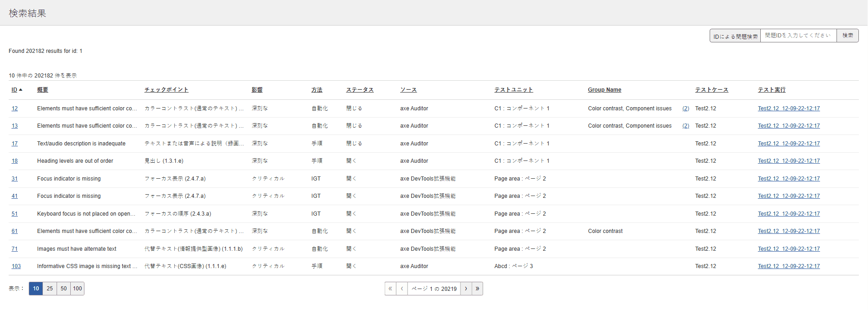
Task: Show 50 results per page
Action: coord(63,289)
